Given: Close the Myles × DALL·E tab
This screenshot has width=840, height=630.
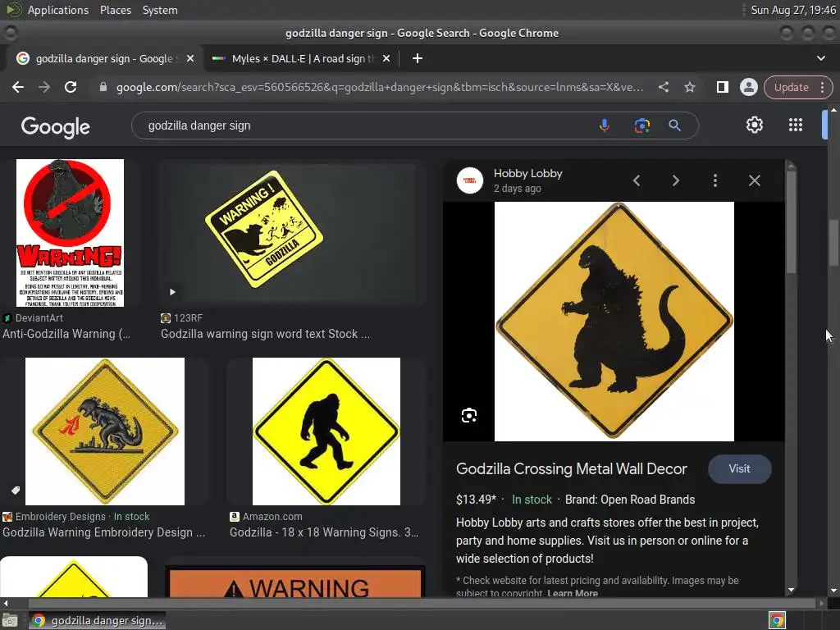Looking at the screenshot, I should (386, 58).
